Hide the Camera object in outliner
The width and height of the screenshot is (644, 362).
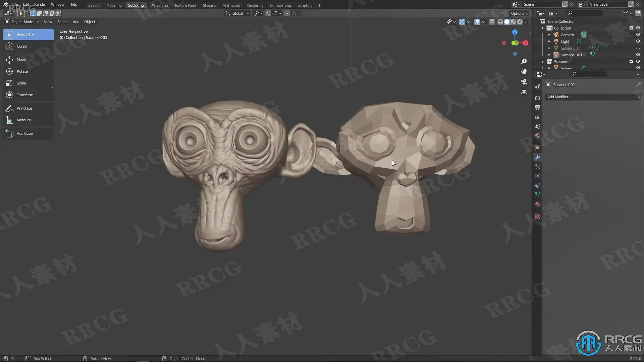[638, 35]
